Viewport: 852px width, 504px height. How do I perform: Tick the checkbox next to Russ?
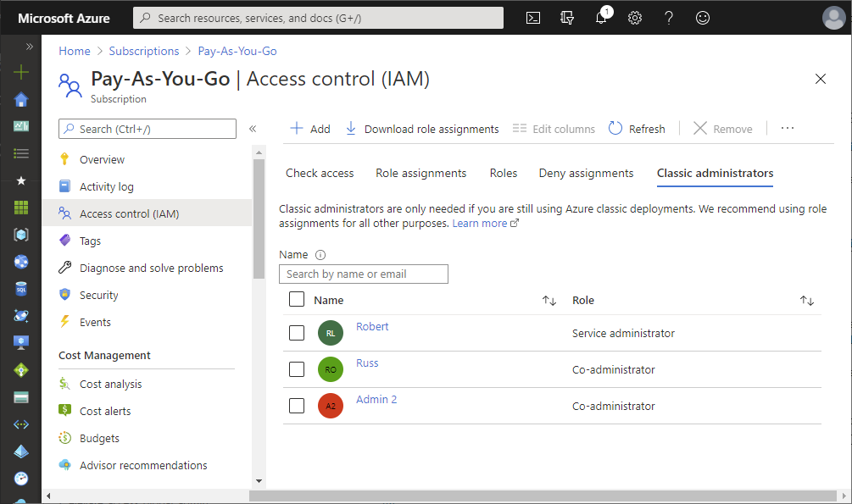296,369
